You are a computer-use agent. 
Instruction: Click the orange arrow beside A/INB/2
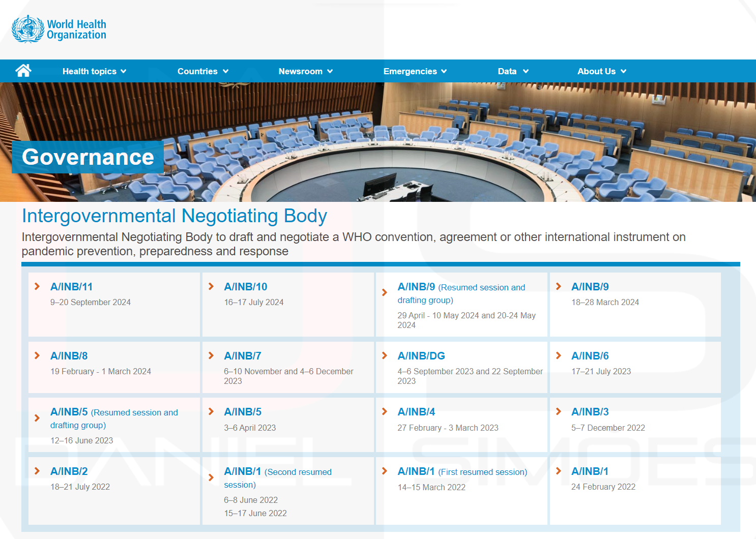point(37,471)
